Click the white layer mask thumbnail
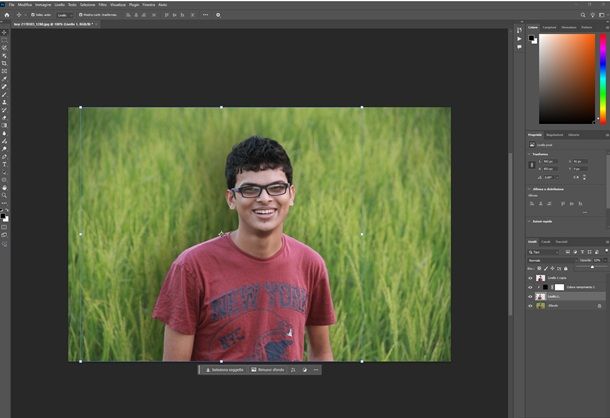Viewport: 610px width, 418px height. pyautogui.click(x=559, y=287)
